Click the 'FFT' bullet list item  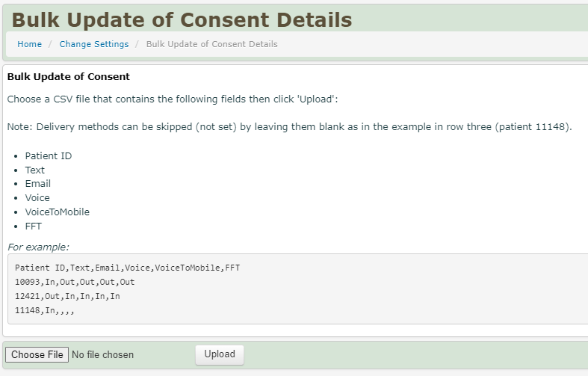pyautogui.click(x=34, y=226)
